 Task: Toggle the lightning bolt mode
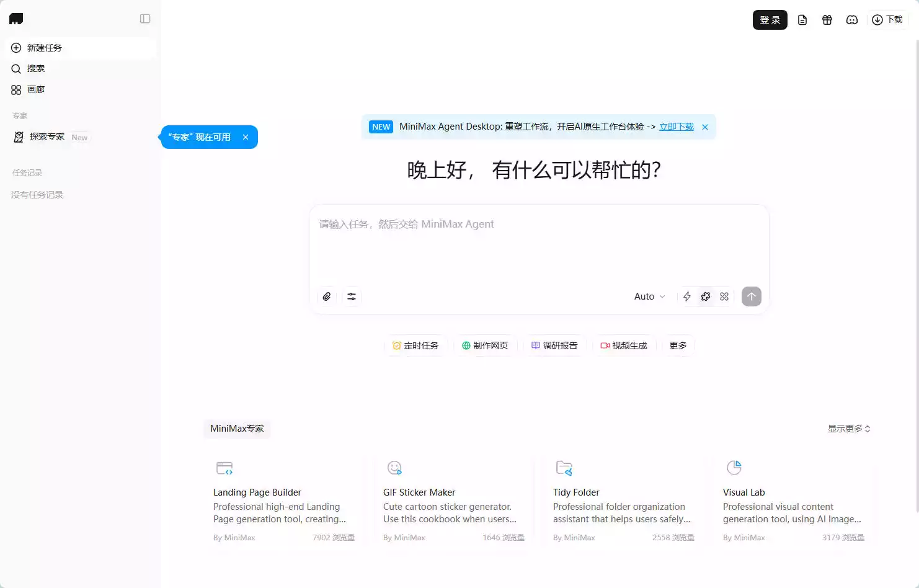687,296
